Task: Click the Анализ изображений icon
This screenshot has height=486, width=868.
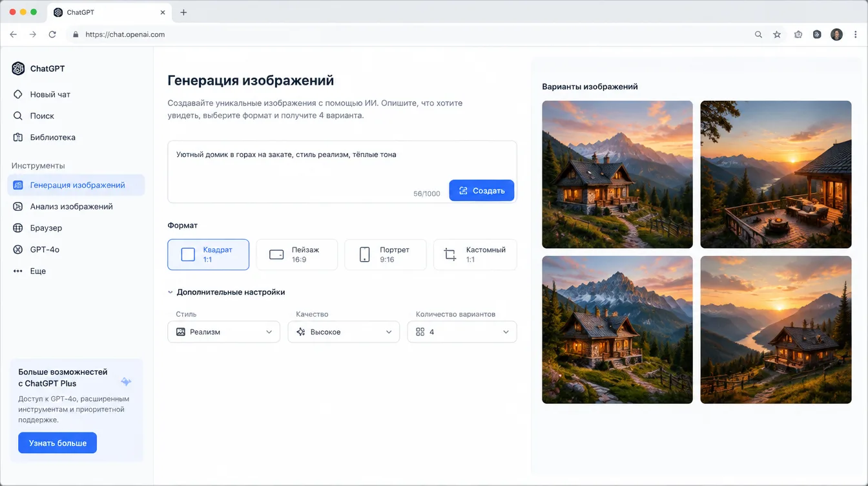Action: 18,206
